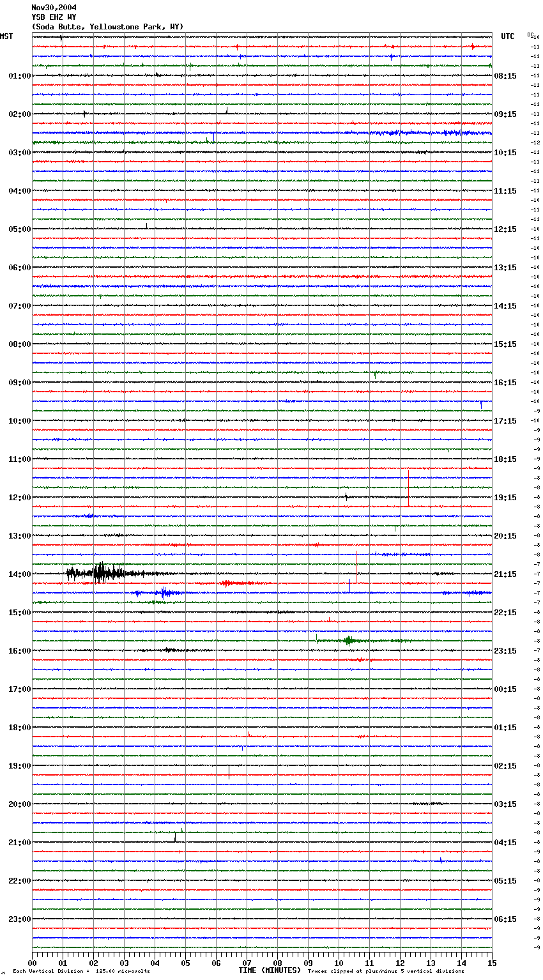Click the MST time label "22:00"
The image size is (543, 980).
point(20,881)
